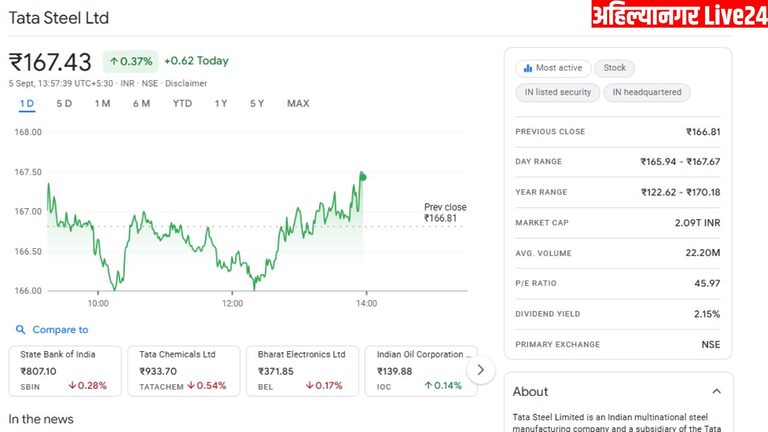Select the 5Y time range

[x=257, y=104]
